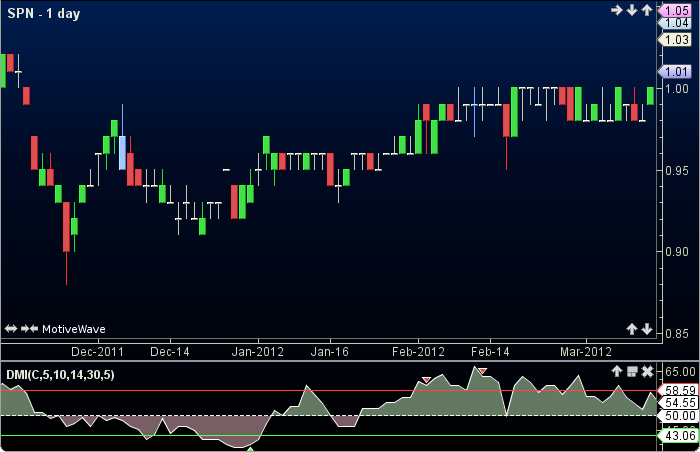Select the 1.01 purple price label
The image size is (700, 452).
(x=676, y=71)
